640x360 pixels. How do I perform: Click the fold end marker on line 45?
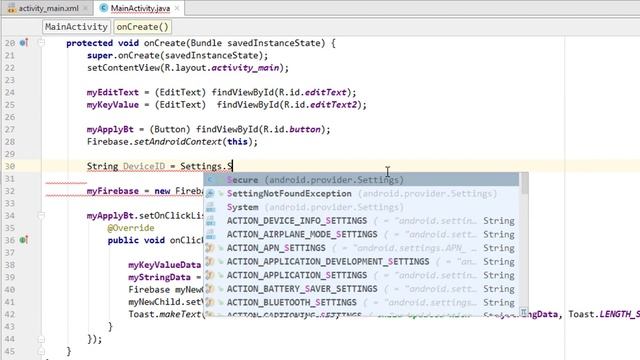41,351
